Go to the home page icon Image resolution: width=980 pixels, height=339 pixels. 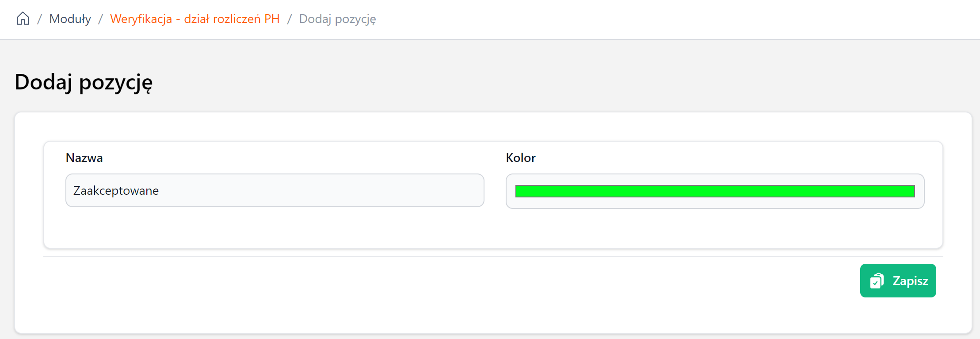23,19
